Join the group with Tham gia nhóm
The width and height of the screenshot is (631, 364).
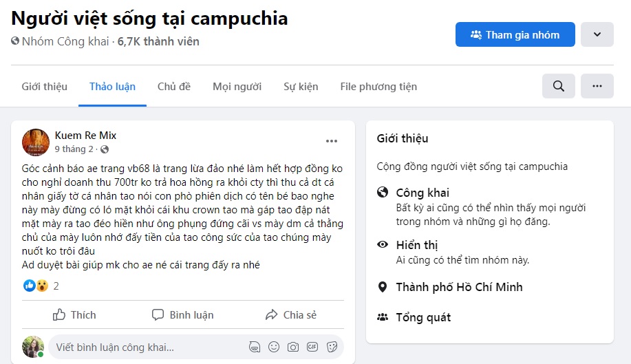pos(515,34)
